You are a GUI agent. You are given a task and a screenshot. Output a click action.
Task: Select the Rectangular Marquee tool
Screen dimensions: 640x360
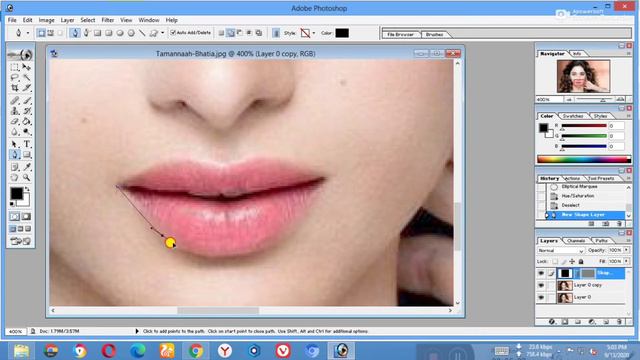tap(15, 67)
